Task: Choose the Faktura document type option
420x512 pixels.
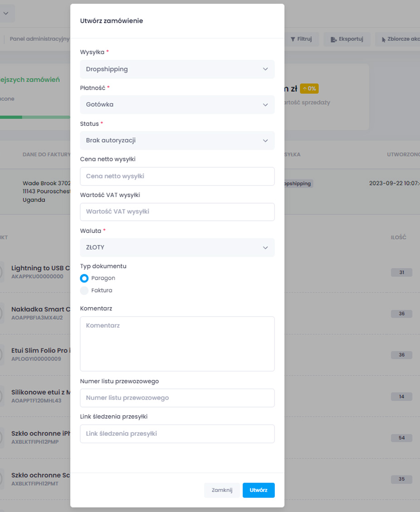Action: [x=84, y=291]
